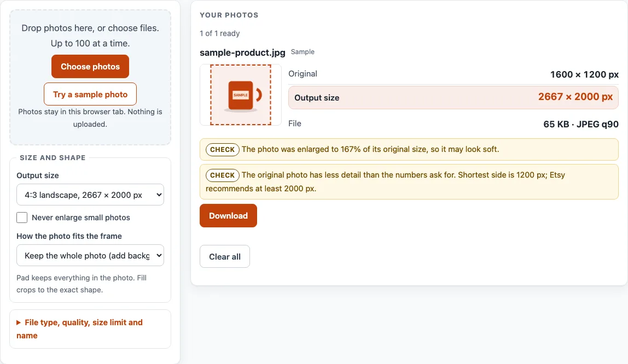Click the 'Pad keeps everything in the photo' hint
628x364 pixels.
click(x=82, y=284)
